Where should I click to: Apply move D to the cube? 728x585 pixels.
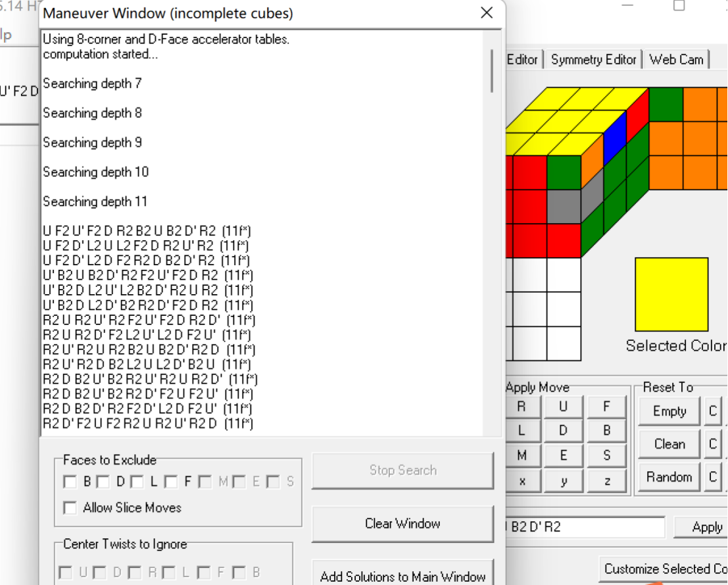tap(563, 431)
